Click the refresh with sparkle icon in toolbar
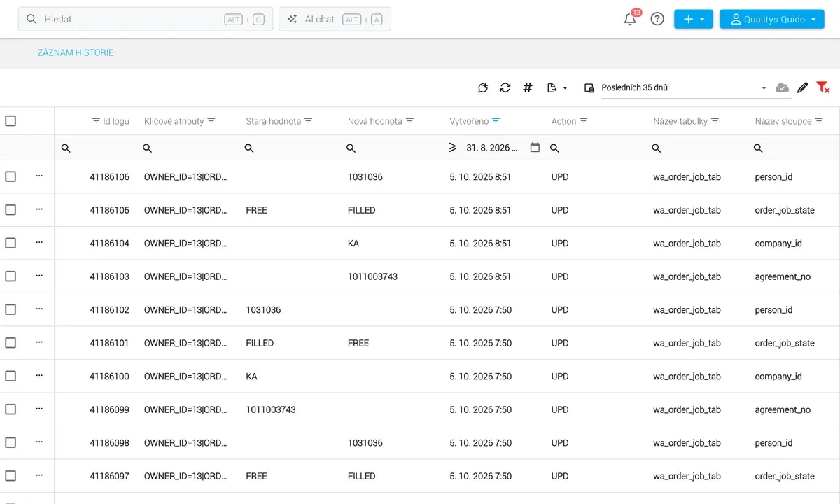The height and width of the screenshot is (504, 840). [x=483, y=87]
